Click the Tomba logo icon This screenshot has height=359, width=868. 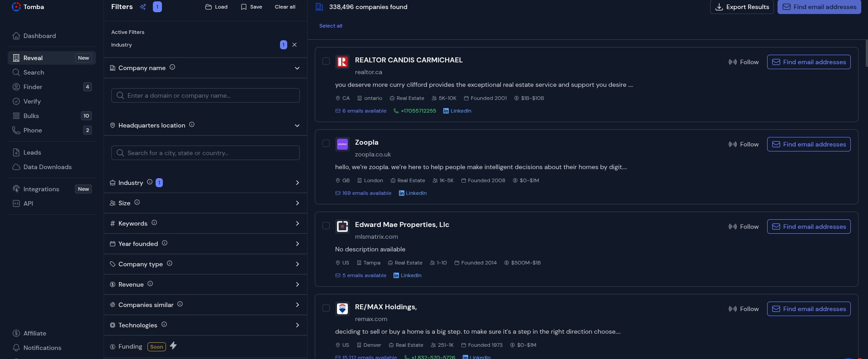(x=16, y=7)
